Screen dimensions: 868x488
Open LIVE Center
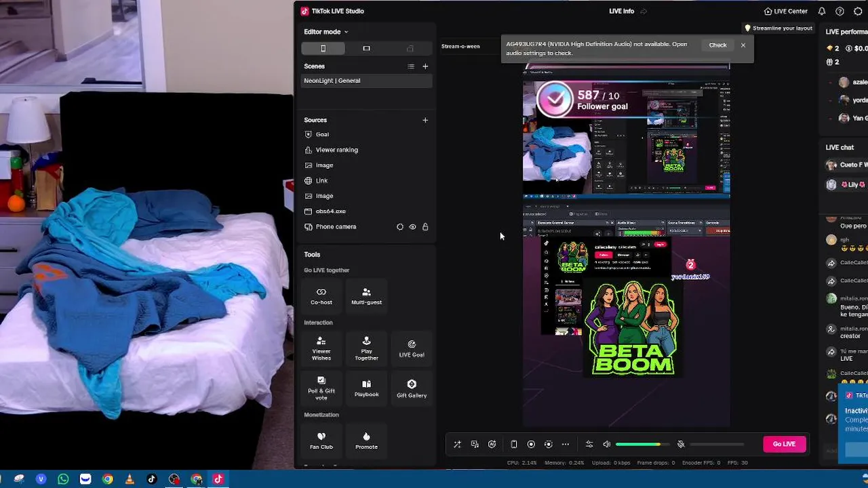pyautogui.click(x=785, y=12)
